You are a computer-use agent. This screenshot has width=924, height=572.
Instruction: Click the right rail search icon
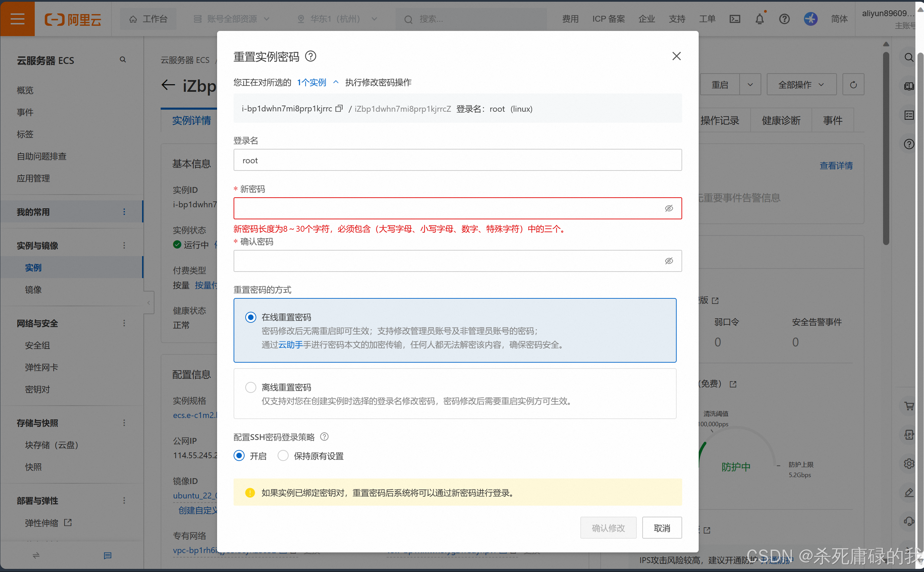point(909,57)
